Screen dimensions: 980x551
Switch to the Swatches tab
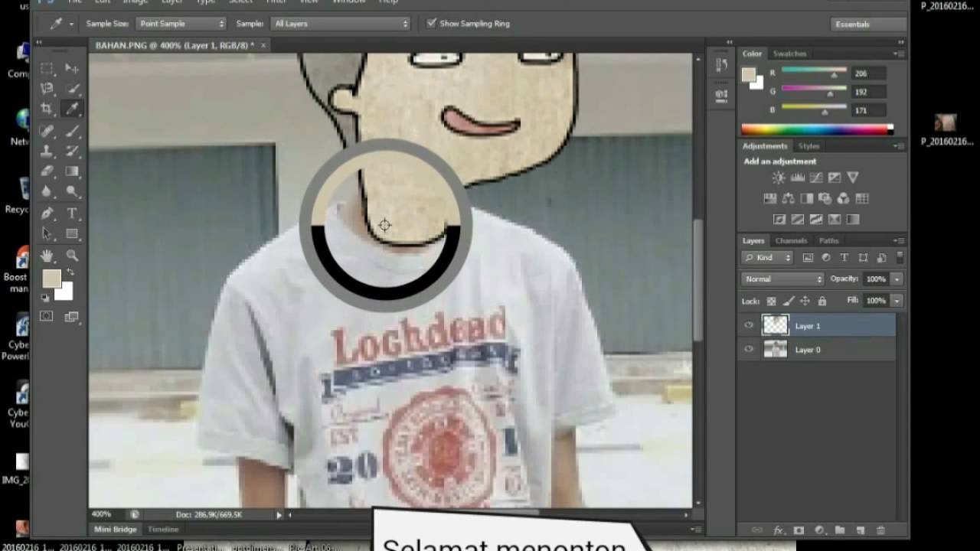click(789, 54)
